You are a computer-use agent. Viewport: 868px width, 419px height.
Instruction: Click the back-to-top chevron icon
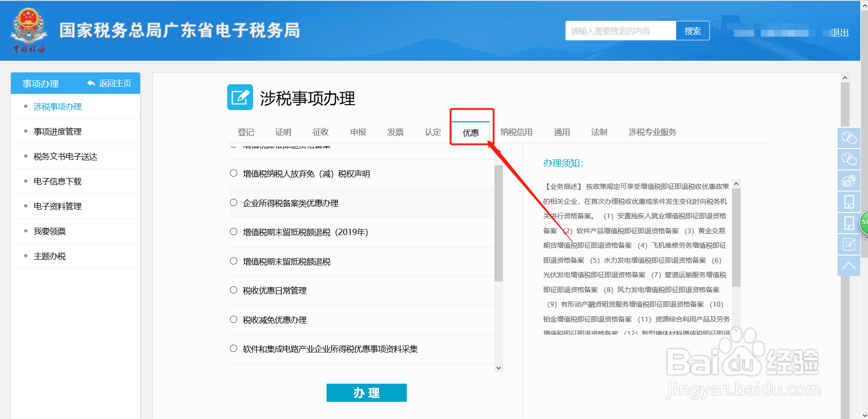tap(848, 265)
